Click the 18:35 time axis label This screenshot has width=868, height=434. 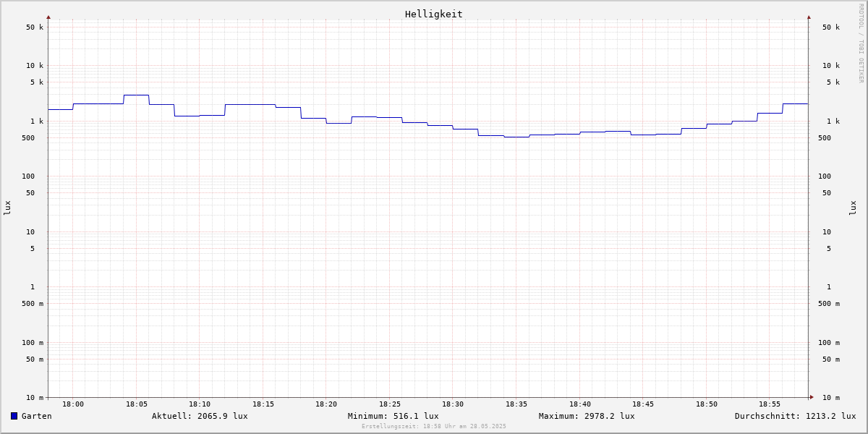tap(516, 404)
